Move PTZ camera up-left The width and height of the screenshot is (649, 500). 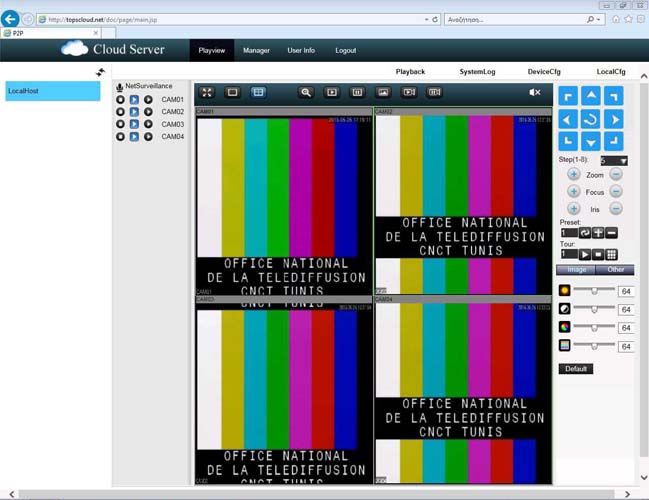tap(568, 96)
